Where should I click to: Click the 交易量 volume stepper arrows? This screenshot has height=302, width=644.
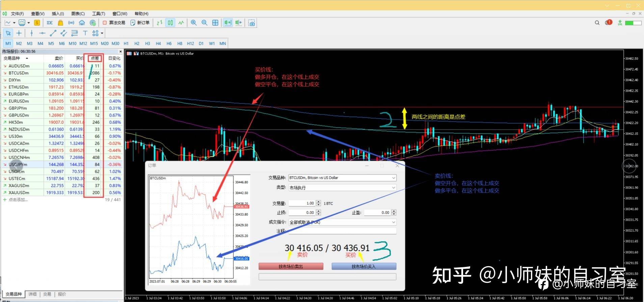318,203
